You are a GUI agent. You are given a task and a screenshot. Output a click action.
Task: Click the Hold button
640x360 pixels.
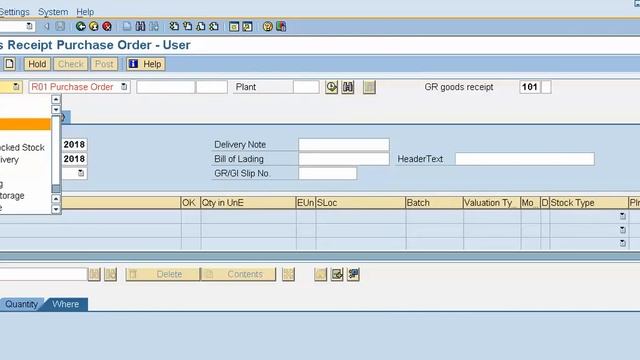[37, 64]
